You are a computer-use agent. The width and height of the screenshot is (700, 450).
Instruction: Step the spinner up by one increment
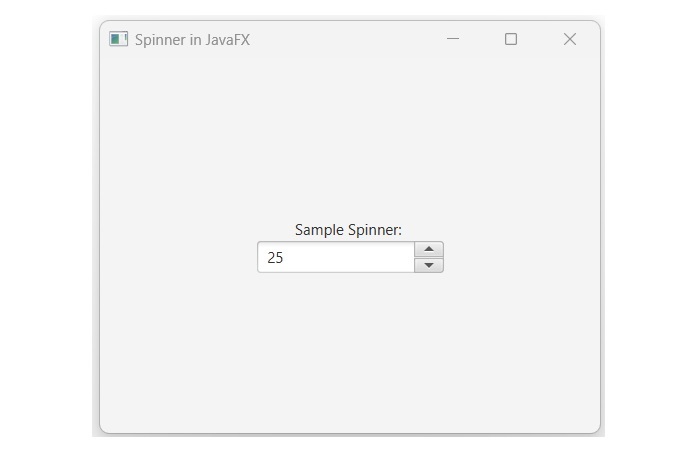(428, 250)
